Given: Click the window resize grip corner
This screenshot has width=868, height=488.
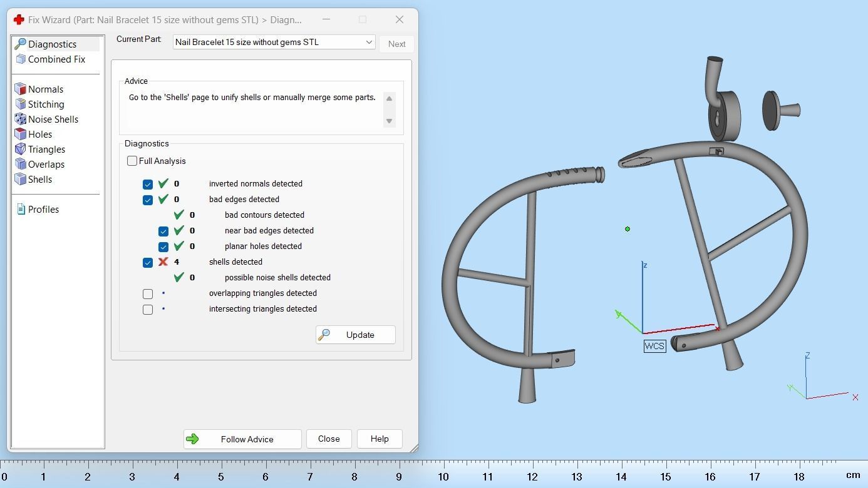Looking at the screenshot, I should tap(413, 447).
